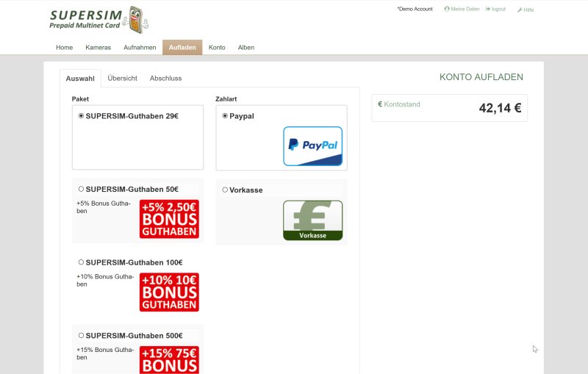Click the Vorkasse euro icon
Viewport: 588px width, 374px height.
point(312,220)
